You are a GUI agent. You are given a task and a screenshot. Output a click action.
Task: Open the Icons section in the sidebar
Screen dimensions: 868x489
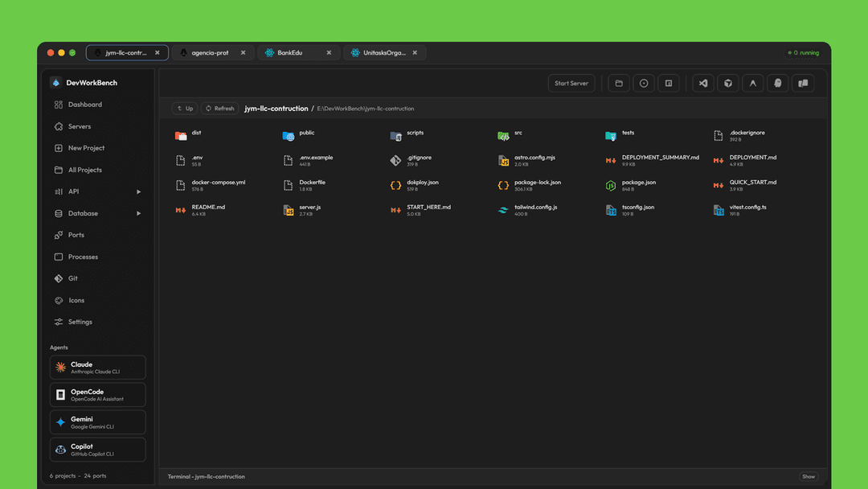pyautogui.click(x=75, y=300)
